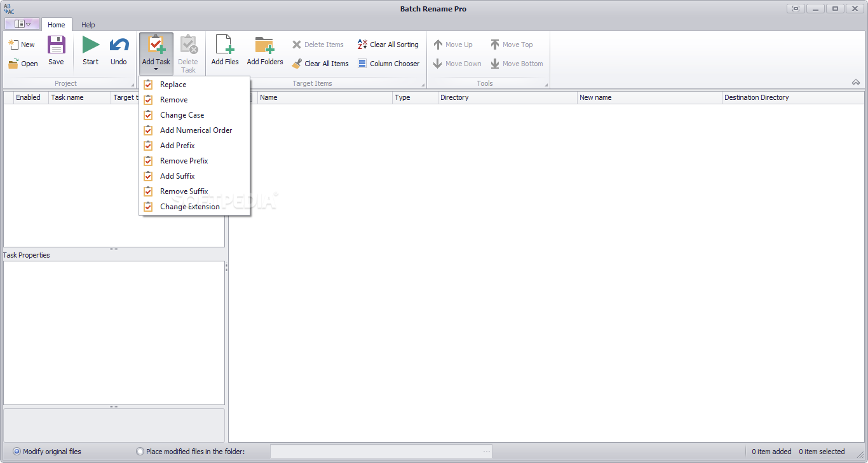Screen dimensions: 868x463
Task: Click the New project icon
Action: tap(13, 45)
